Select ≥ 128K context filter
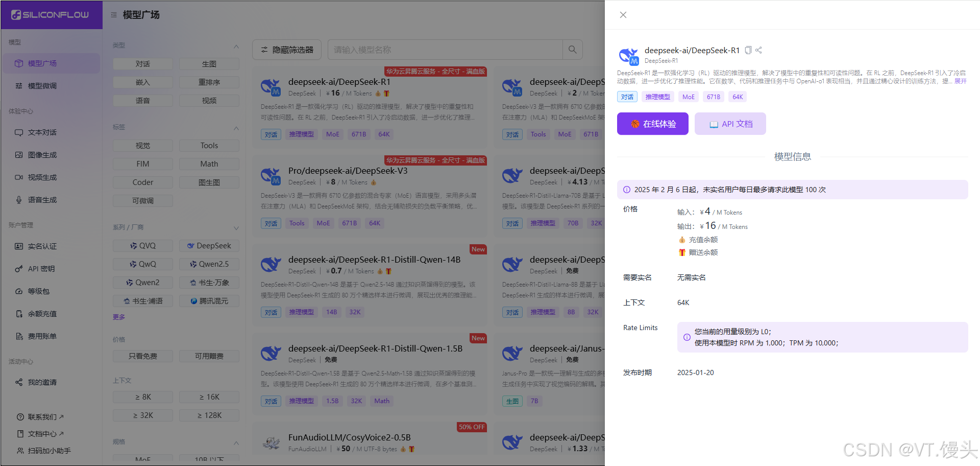This screenshot has height=466, width=980. pyautogui.click(x=209, y=415)
